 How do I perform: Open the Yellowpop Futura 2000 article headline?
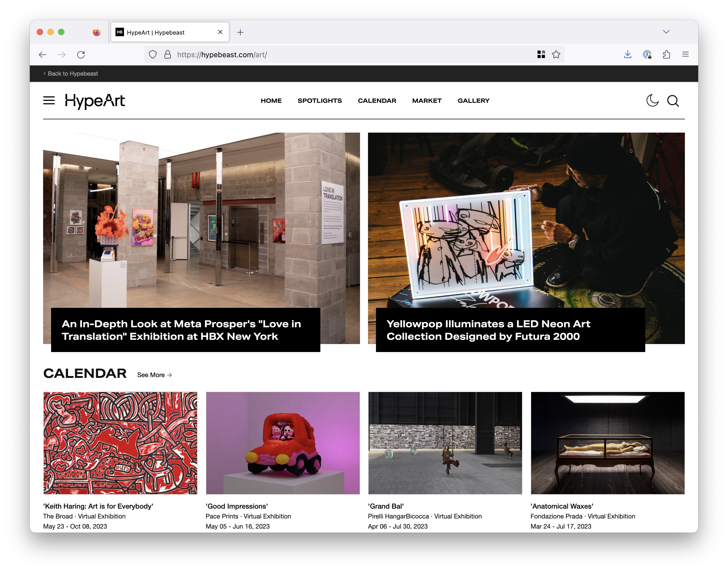tap(488, 330)
